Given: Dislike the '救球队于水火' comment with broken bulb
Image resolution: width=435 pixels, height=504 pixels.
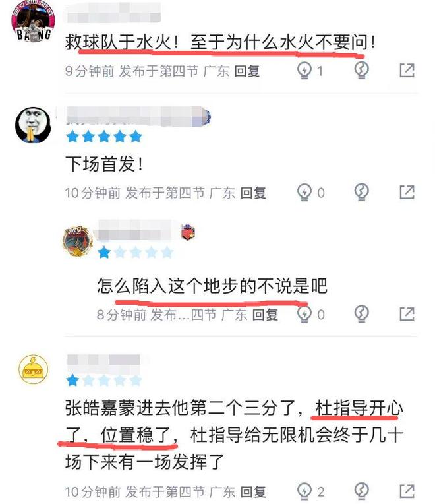Looking at the screenshot, I should [x=361, y=70].
